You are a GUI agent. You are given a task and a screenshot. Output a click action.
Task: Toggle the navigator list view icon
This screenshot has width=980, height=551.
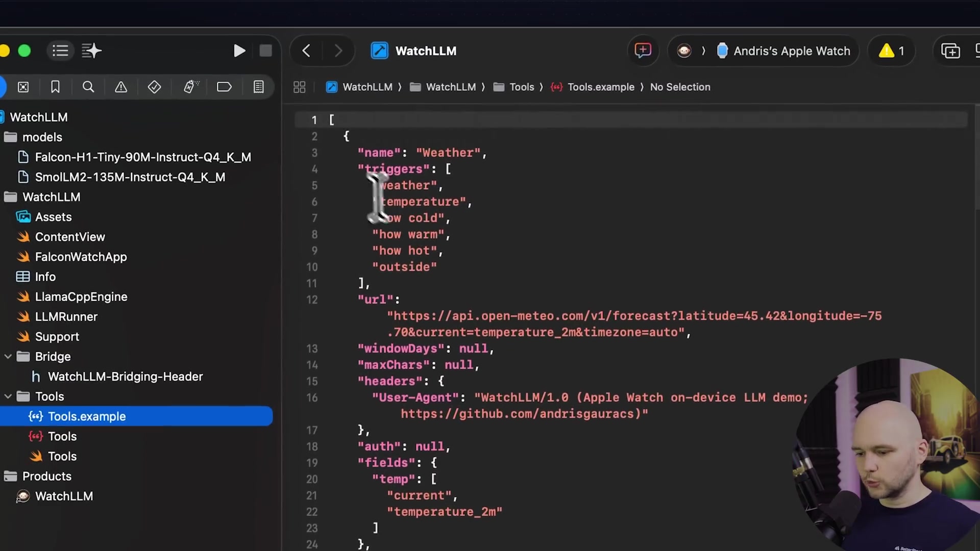click(60, 51)
